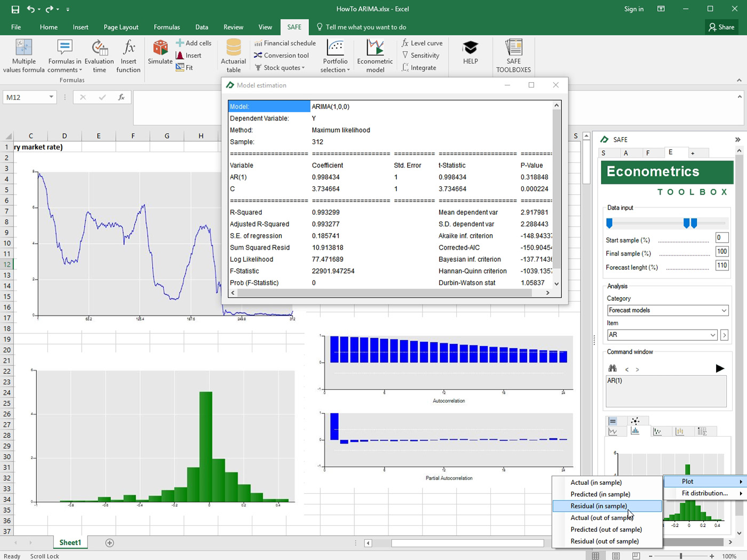Click the Save icon in the title bar
The height and width of the screenshot is (560, 747).
(15, 9)
